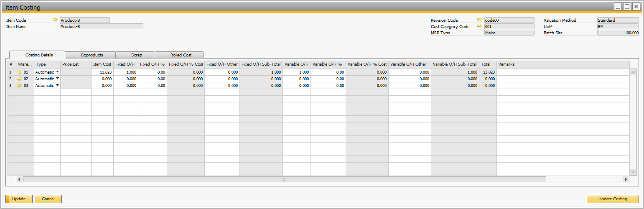Viewport: 644px width, 209px height.
Task: Open the Revision Code link arrow
Action: pyautogui.click(x=479, y=20)
